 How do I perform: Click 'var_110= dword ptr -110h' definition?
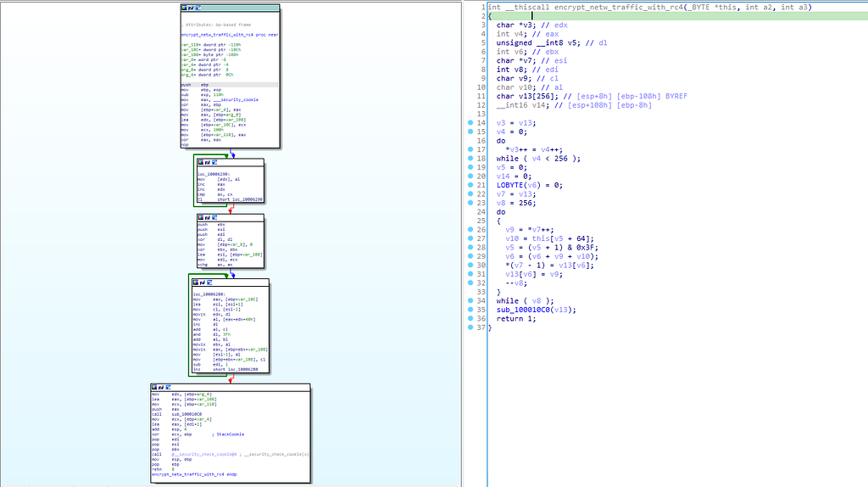(x=211, y=45)
